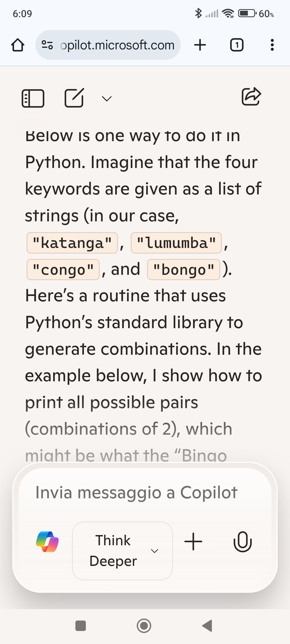The image size is (290, 644).
Task: Tap the colorful Copilot logo icon
Action: [x=48, y=541]
